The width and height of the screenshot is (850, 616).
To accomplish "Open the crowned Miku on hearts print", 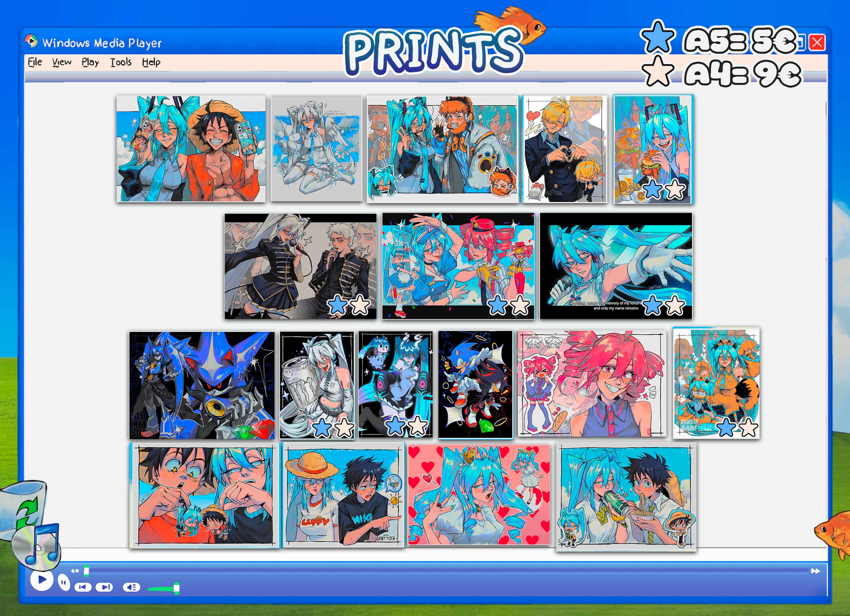I will point(479,495).
